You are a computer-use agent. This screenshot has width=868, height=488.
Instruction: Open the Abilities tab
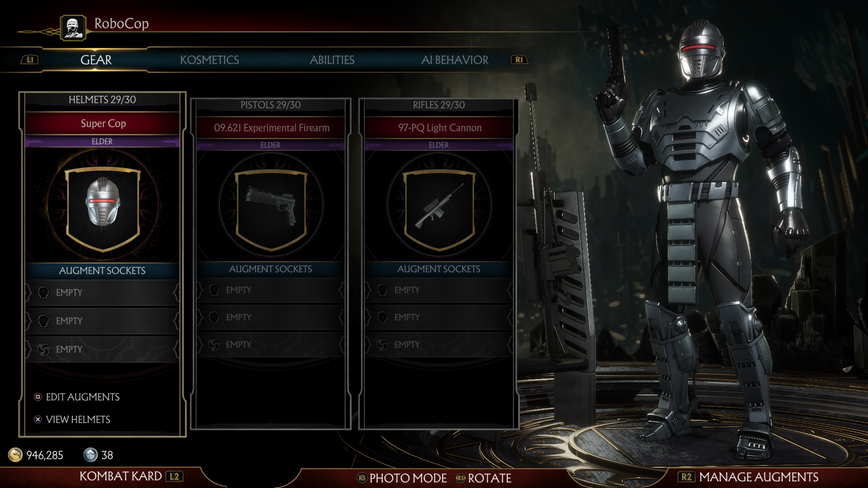[332, 60]
